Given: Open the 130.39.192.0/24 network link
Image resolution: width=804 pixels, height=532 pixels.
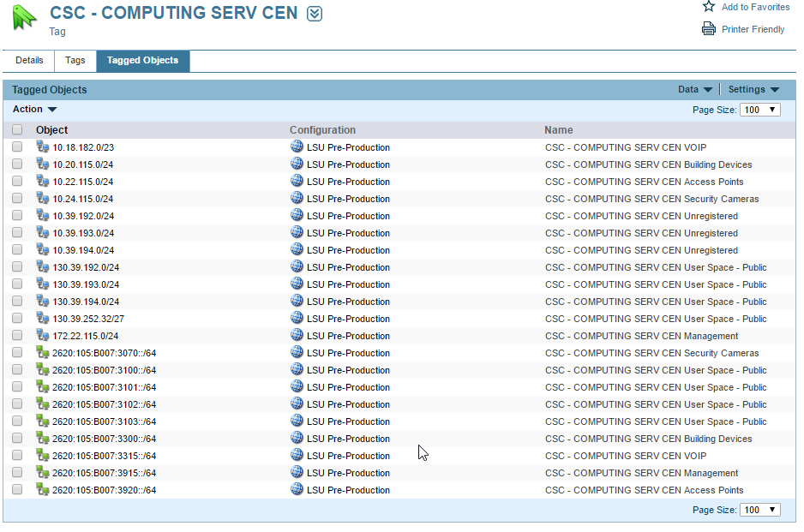Looking at the screenshot, I should tap(86, 267).
